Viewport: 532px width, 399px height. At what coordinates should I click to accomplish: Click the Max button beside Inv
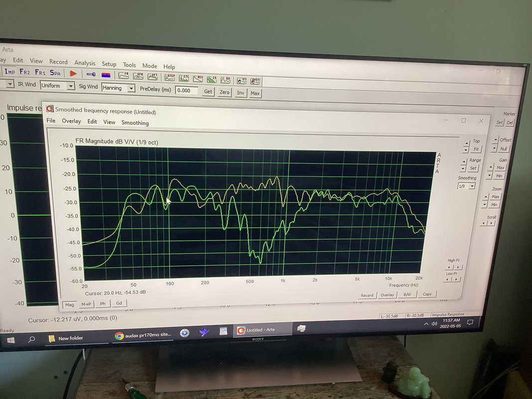click(255, 93)
